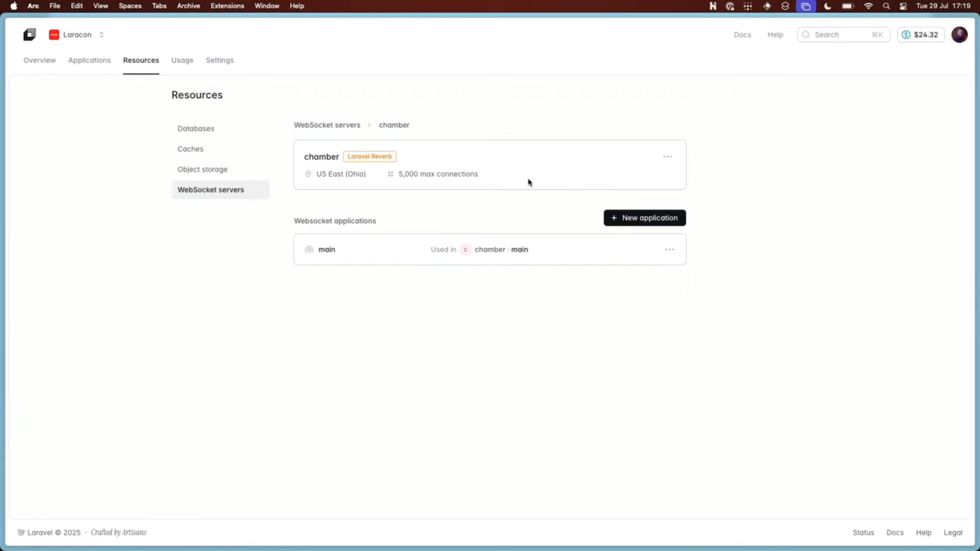Click the magnifier icon in Search box
980x551 pixels.
pos(806,35)
